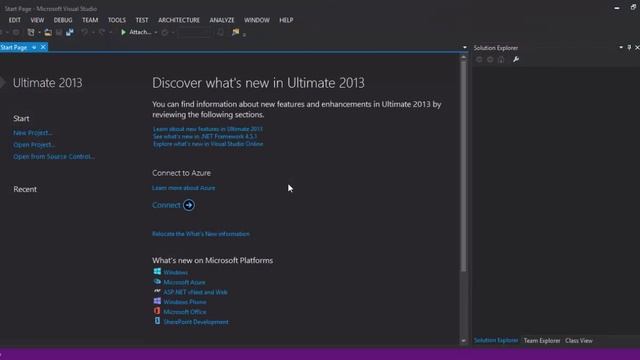640x360 pixels.
Task: Pin the Solution Explorer panel with auto-hide
Action: [x=629, y=48]
